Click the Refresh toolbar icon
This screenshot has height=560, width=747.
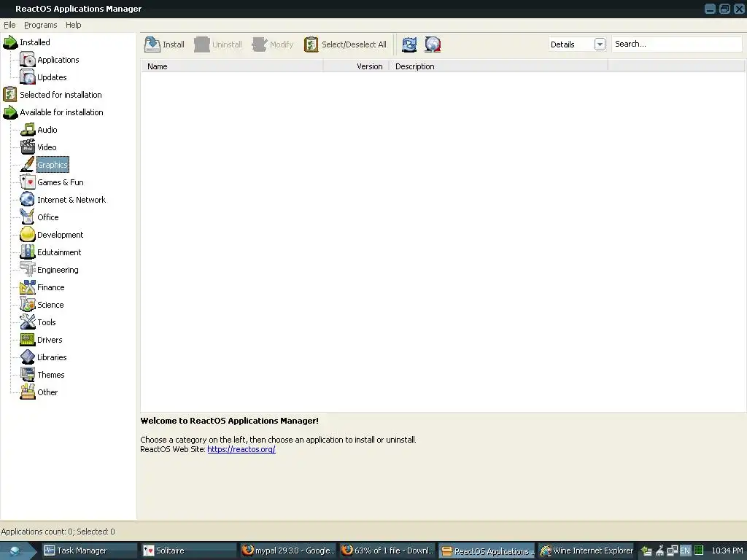[409, 44]
